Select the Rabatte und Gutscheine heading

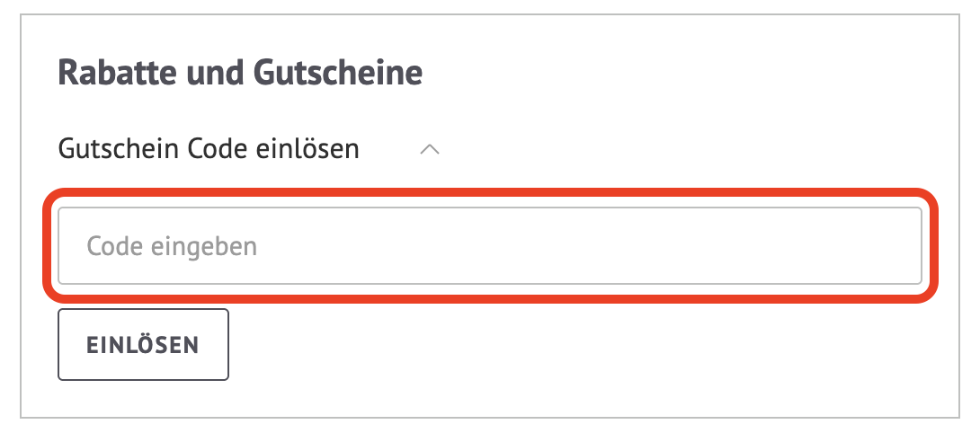point(241,73)
